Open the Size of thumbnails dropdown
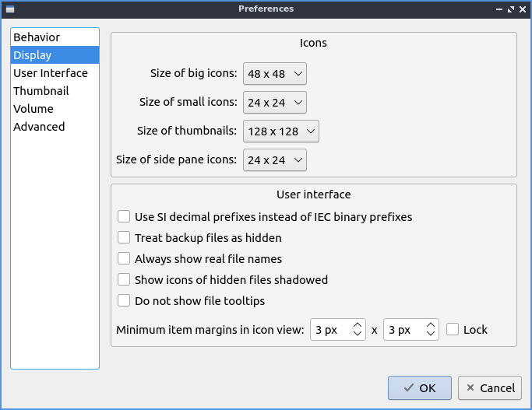 [281, 131]
